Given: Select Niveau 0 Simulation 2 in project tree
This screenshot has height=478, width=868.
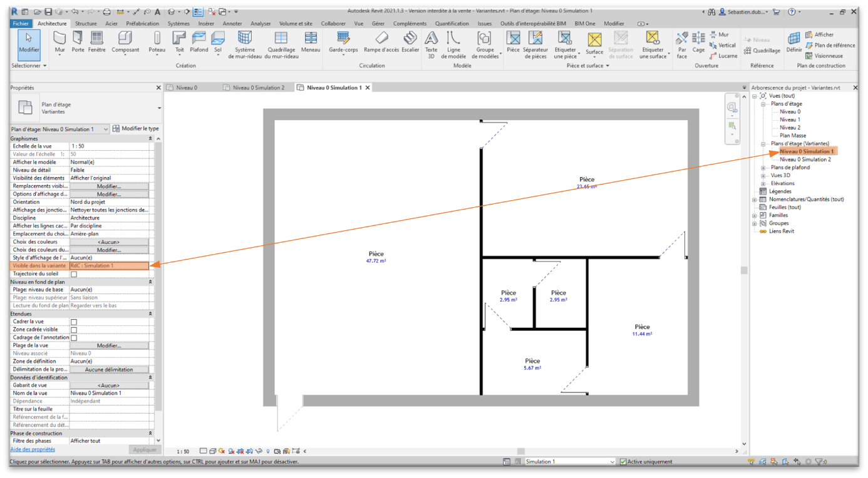Looking at the screenshot, I should click(x=805, y=160).
